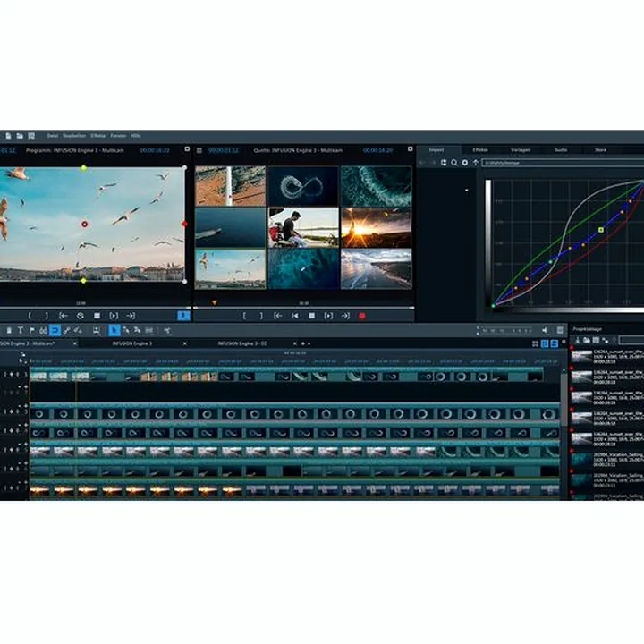The height and width of the screenshot is (644, 644).
Task: Click play range button in program monitor
Action: click(x=114, y=316)
